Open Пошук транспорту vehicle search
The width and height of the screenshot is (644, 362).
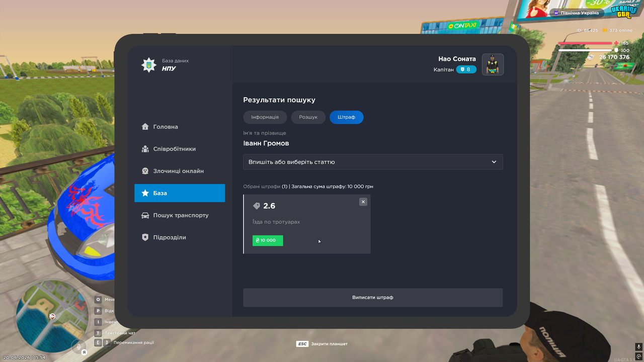point(180,215)
